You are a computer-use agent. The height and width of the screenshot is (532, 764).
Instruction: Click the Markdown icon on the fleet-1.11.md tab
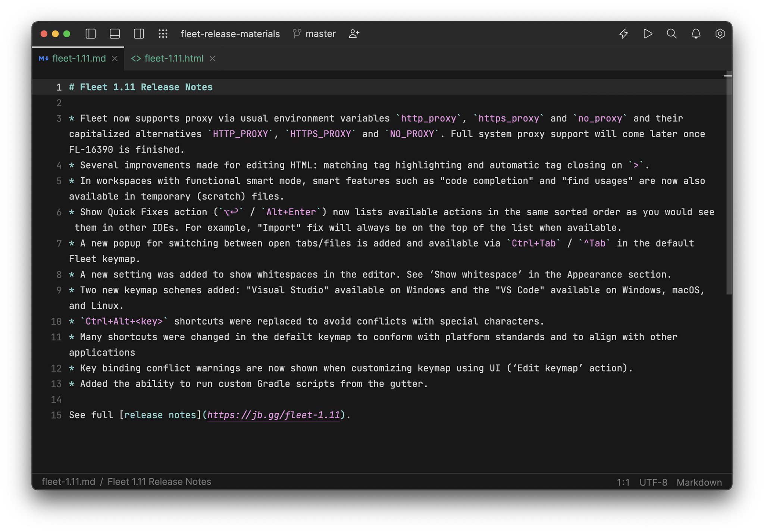(x=43, y=59)
